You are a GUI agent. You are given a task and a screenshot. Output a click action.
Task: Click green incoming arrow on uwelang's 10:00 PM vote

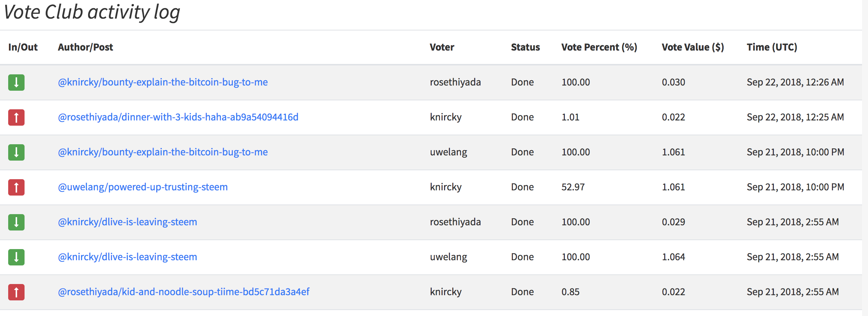(16, 152)
